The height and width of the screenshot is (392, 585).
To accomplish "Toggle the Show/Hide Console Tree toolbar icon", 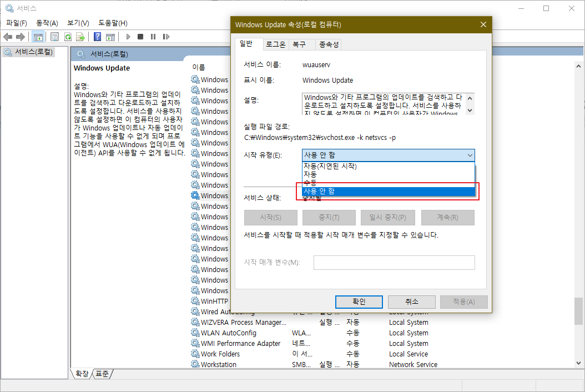I will point(38,37).
